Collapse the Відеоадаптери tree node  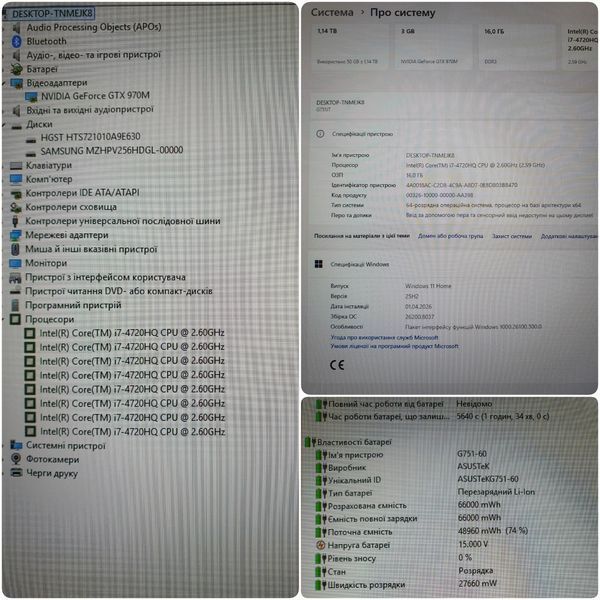[5, 83]
